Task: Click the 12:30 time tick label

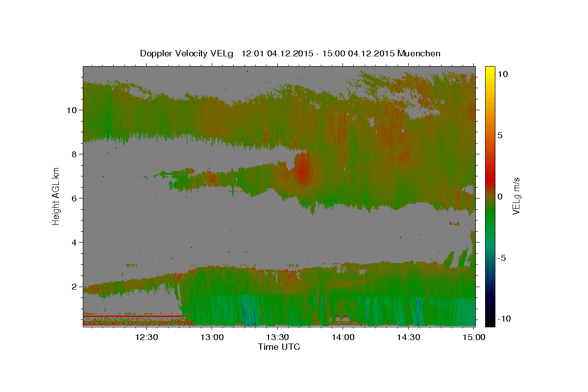Action: tap(147, 337)
